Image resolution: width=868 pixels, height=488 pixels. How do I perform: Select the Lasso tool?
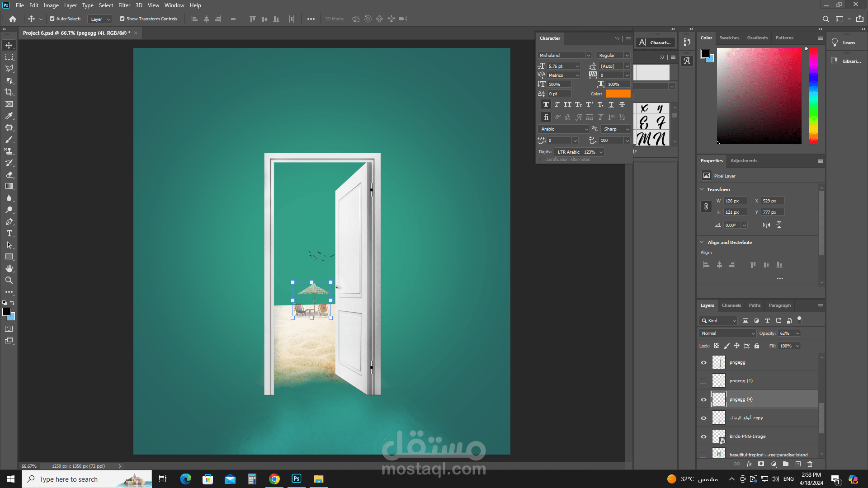click(9, 69)
